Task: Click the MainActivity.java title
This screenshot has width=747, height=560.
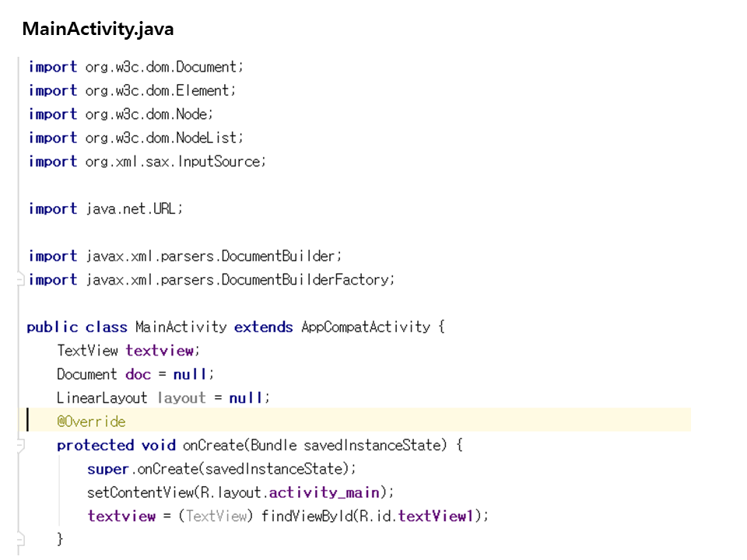Action: click(x=98, y=30)
